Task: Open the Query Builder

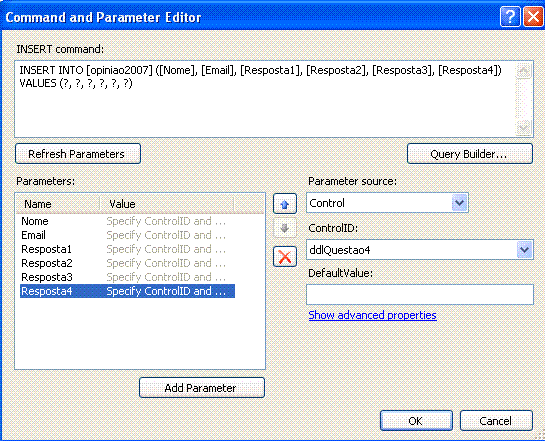Action: point(470,154)
